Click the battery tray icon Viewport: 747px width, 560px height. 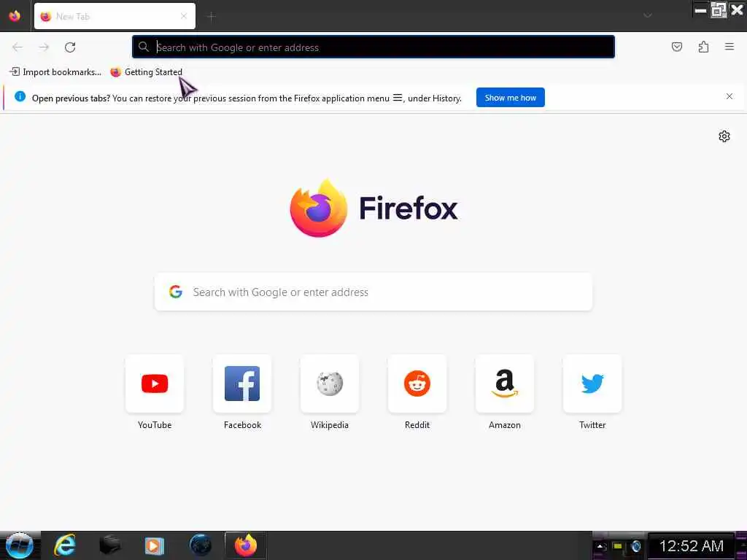click(x=618, y=546)
